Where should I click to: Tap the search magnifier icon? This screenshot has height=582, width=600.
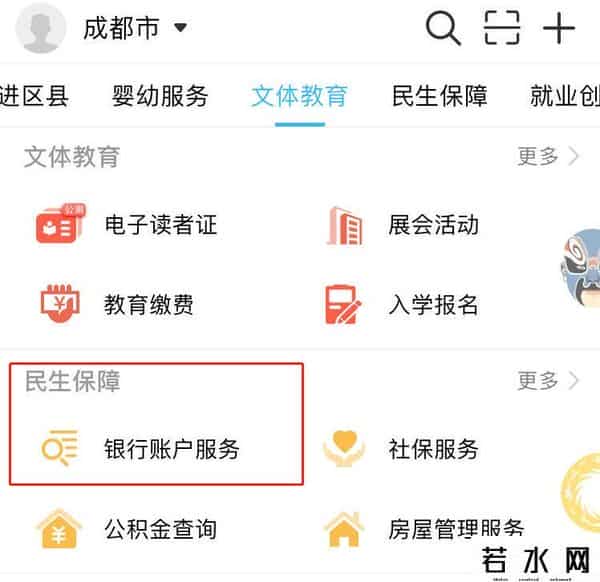(443, 28)
